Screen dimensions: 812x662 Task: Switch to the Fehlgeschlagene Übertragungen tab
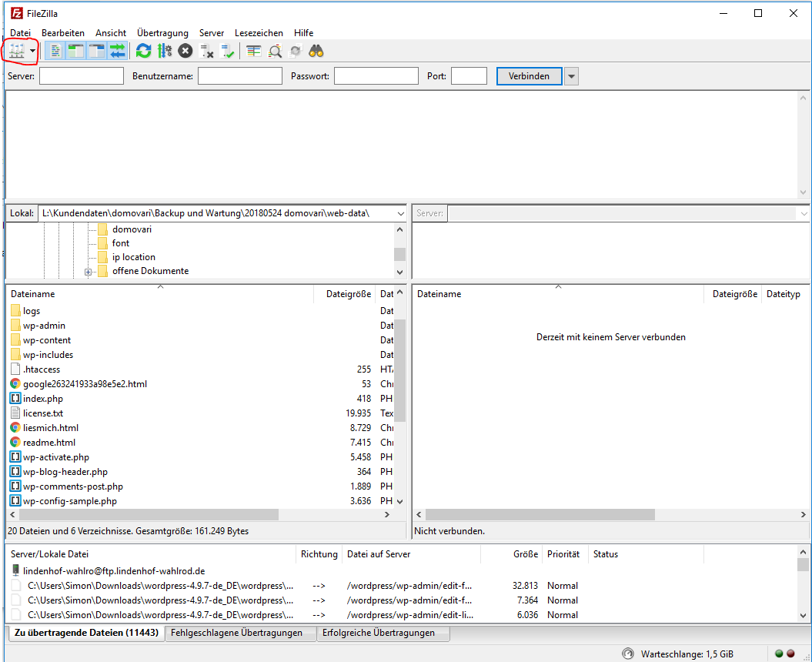(x=241, y=633)
